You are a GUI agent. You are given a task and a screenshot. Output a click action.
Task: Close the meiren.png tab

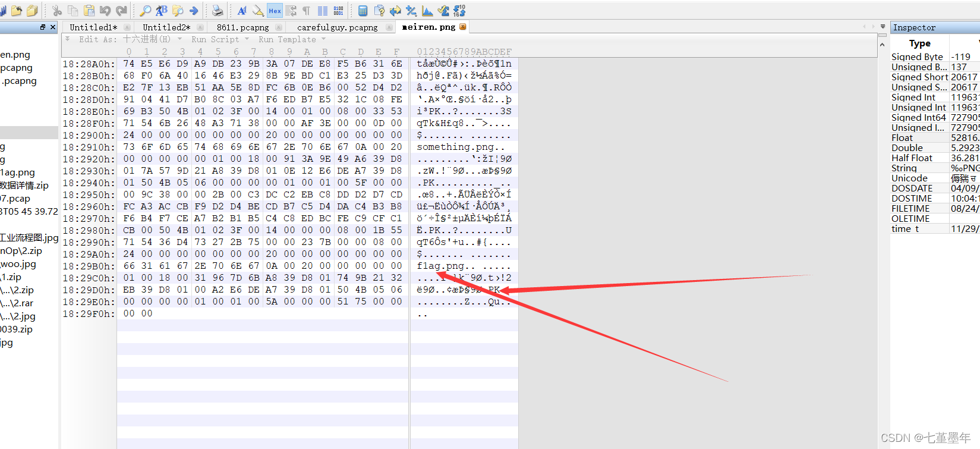coord(463,27)
